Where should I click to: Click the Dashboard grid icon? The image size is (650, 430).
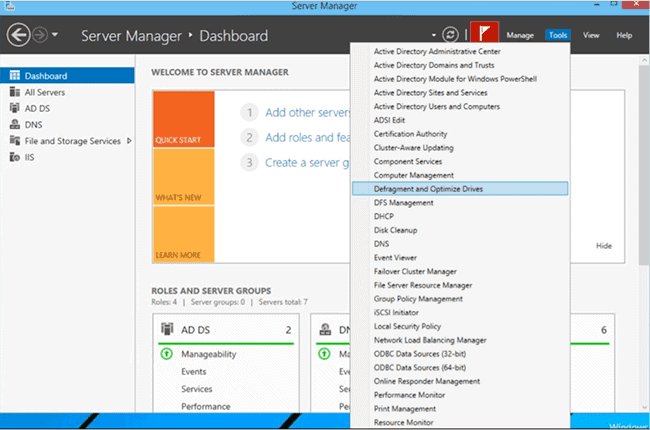pyautogui.click(x=15, y=75)
